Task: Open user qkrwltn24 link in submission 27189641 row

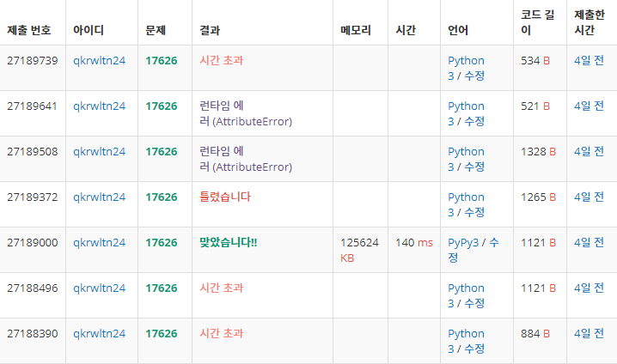Action: click(99, 106)
